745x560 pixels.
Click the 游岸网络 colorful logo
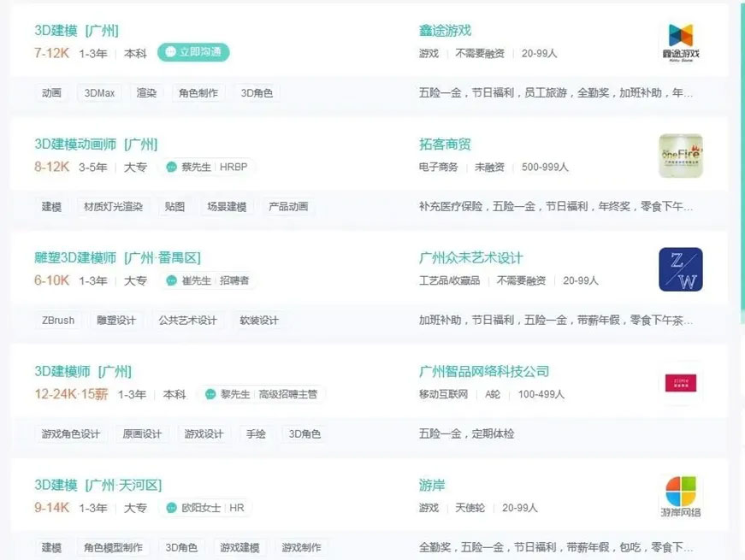pos(680,497)
